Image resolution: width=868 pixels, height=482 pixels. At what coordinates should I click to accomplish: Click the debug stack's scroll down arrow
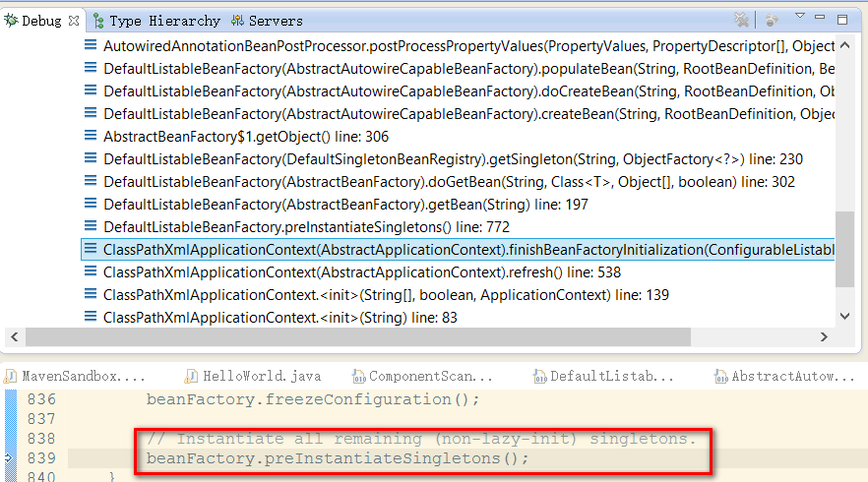844,317
